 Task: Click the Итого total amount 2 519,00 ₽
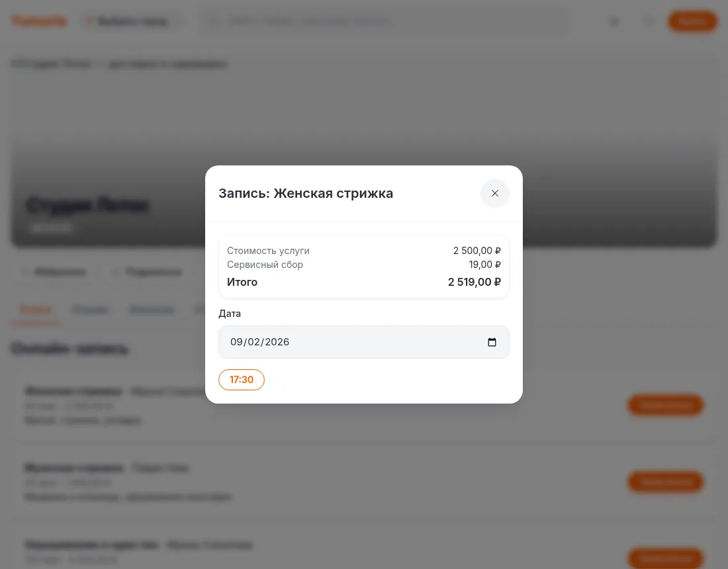[x=474, y=282]
